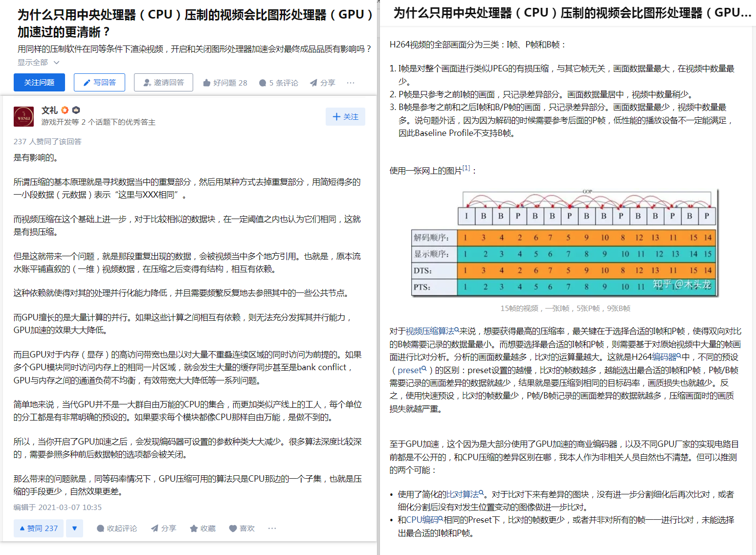The height and width of the screenshot is (555, 756).
Task: Collapse comments via 收起评论
Action: tap(117, 528)
